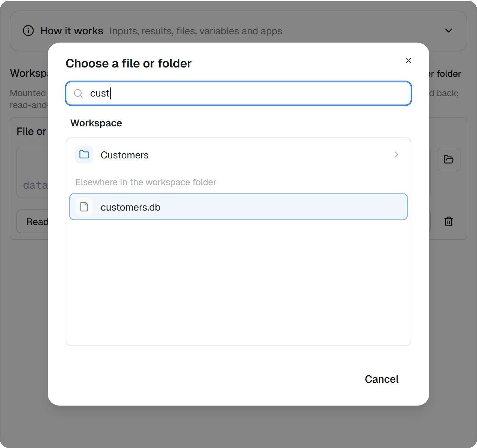Cancel the file chooser dialog

382,379
